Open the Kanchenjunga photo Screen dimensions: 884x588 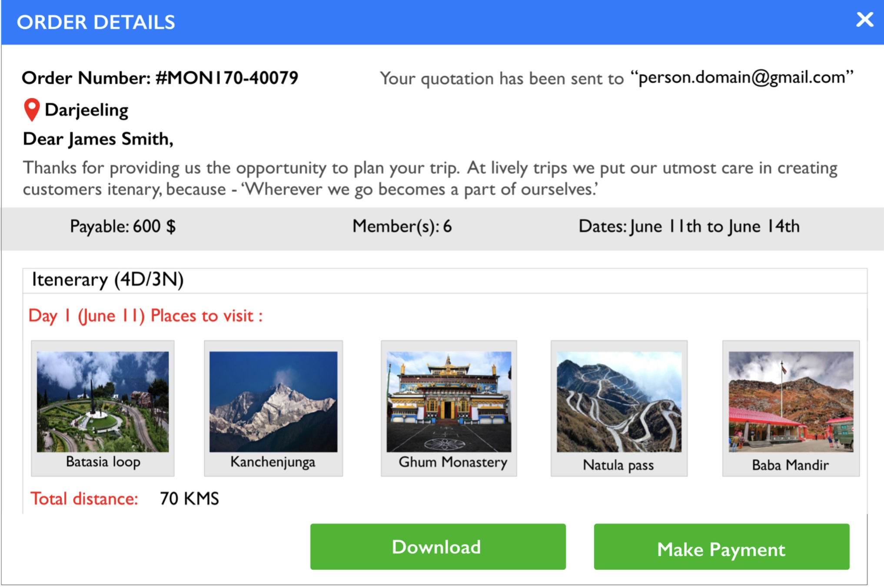tap(273, 402)
